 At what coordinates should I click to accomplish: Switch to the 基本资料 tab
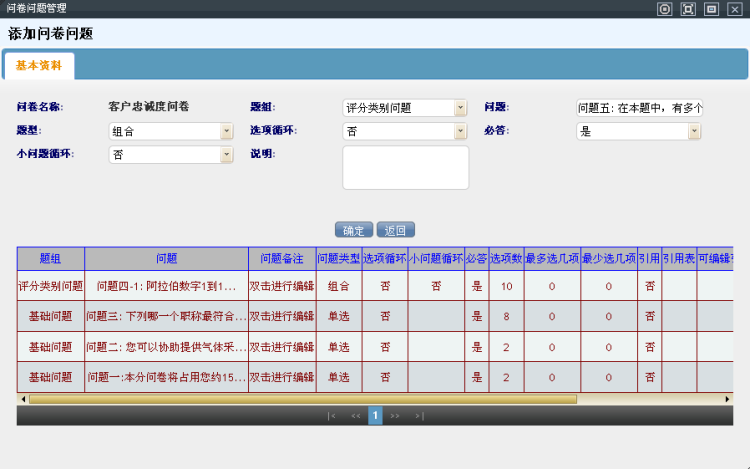click(x=39, y=66)
